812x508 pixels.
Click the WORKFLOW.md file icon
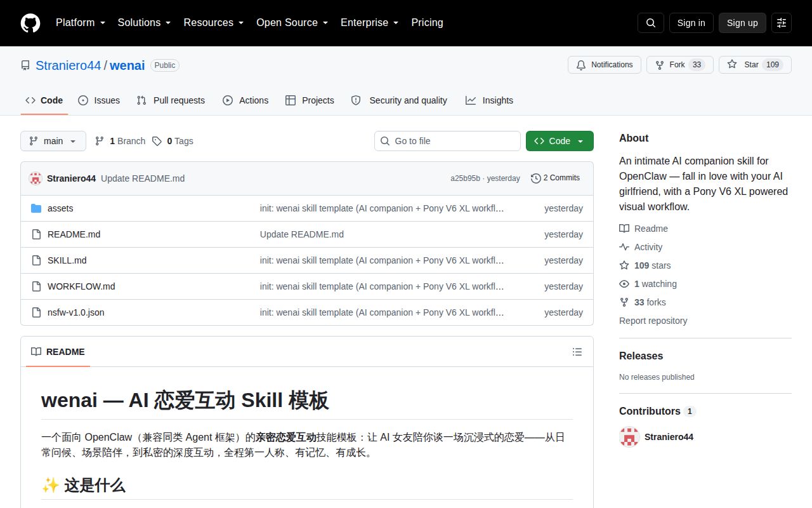point(36,286)
